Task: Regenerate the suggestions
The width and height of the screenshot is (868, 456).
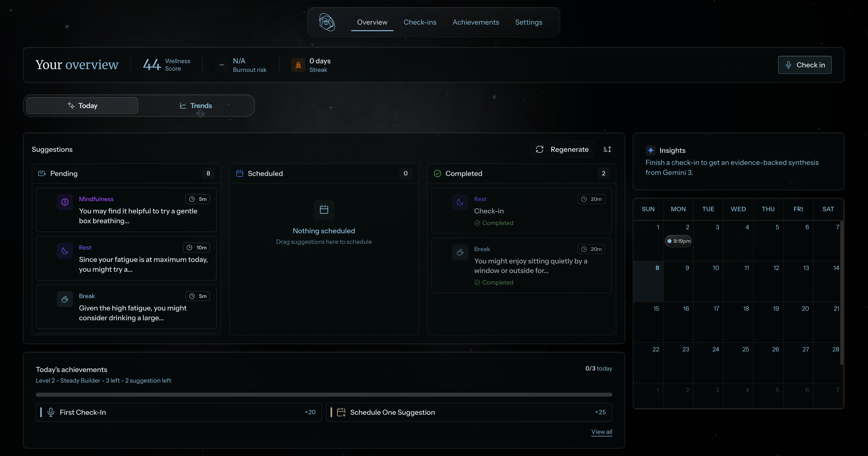Action: coord(562,149)
